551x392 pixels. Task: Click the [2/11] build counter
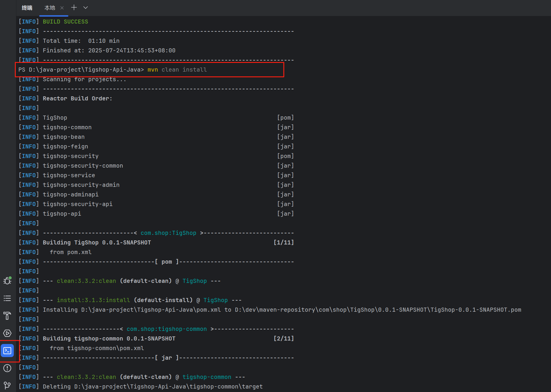284,338
